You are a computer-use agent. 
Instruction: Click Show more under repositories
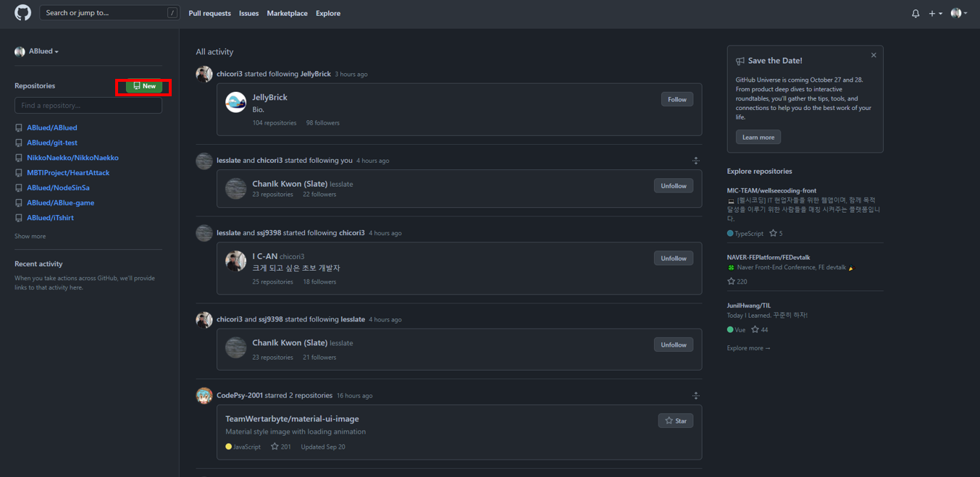[x=30, y=236]
